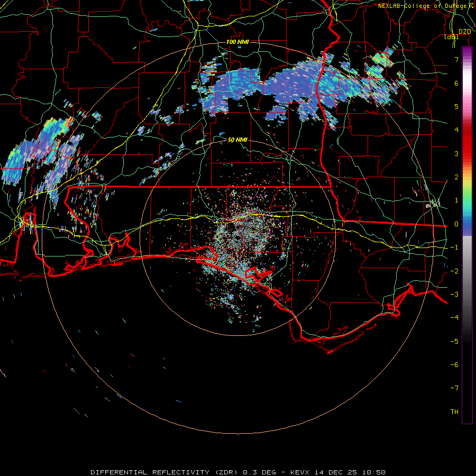
Task: Click the Differential Reflectivity KEVX caption
Action: tap(238, 472)
